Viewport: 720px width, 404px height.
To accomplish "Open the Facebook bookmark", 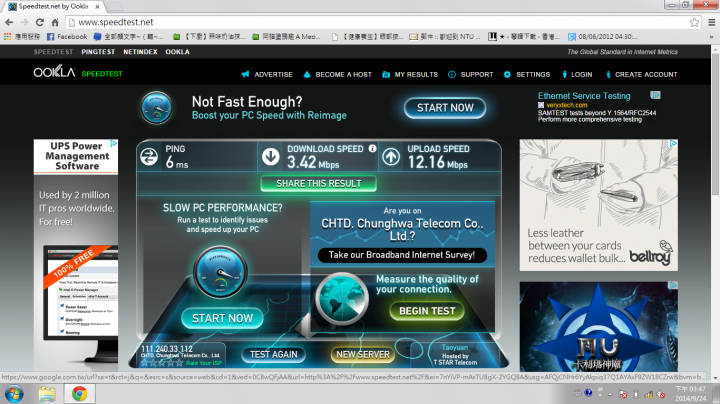I will pos(67,36).
